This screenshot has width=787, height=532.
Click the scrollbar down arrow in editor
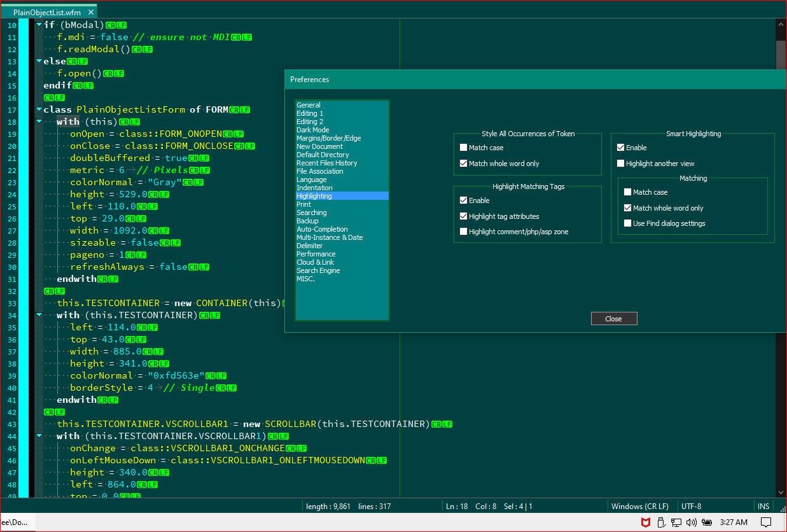point(781,492)
